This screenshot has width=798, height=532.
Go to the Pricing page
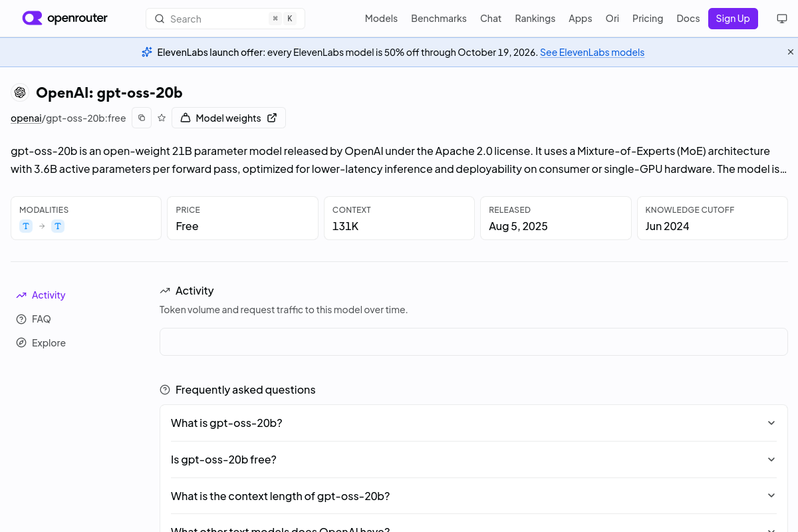pyautogui.click(x=648, y=19)
